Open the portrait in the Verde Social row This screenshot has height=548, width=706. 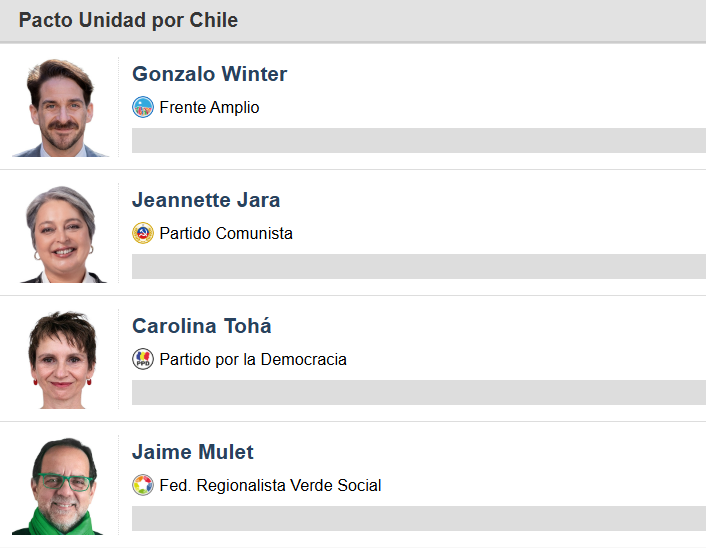click(x=60, y=485)
